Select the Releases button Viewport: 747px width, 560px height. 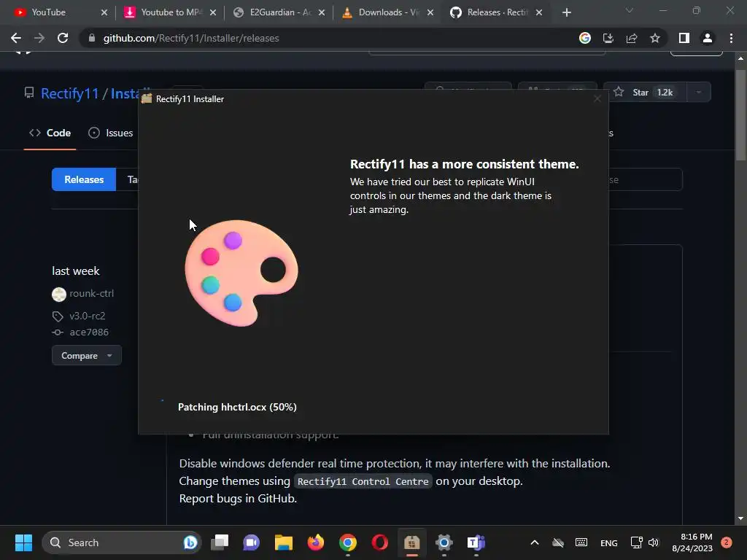tap(84, 179)
